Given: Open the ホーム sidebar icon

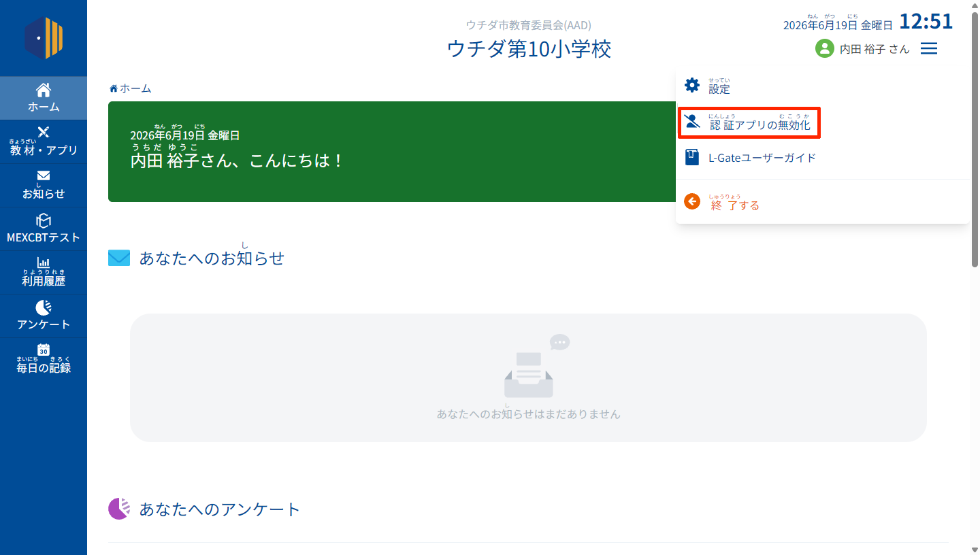Looking at the screenshot, I should point(44,90).
